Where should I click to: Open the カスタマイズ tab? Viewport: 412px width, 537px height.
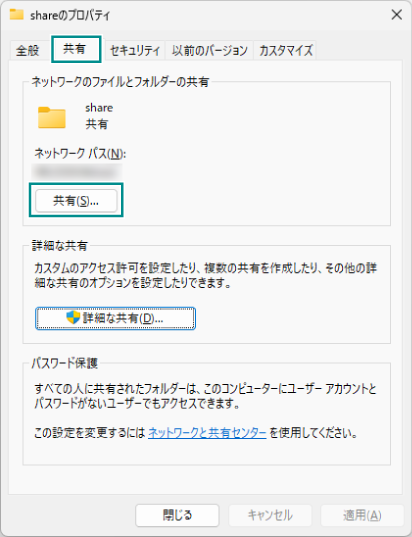(286, 51)
